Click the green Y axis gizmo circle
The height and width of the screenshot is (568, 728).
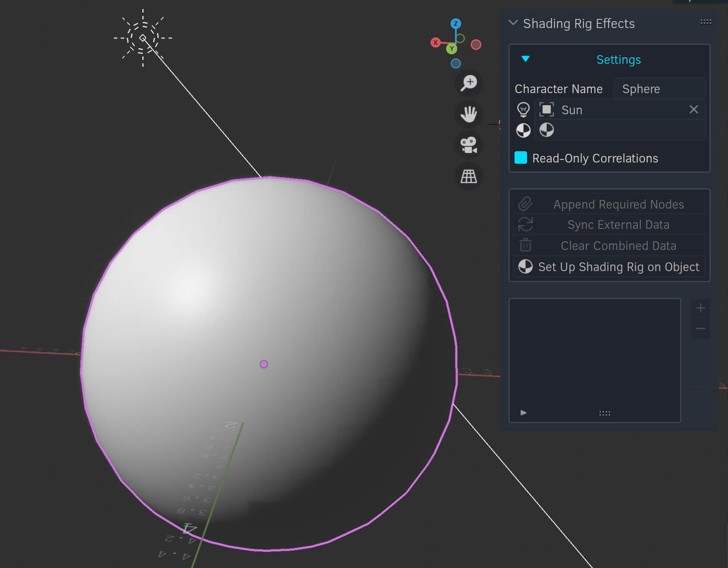tap(451, 49)
